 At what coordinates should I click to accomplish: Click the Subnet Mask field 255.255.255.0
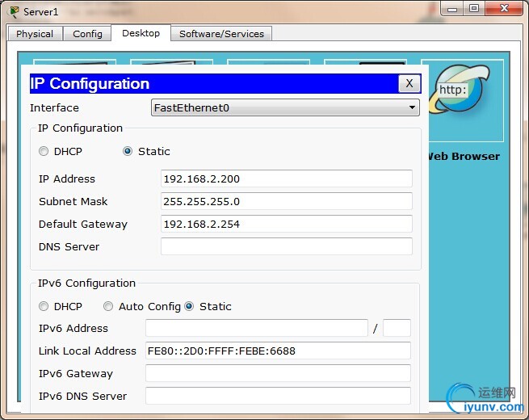click(287, 201)
